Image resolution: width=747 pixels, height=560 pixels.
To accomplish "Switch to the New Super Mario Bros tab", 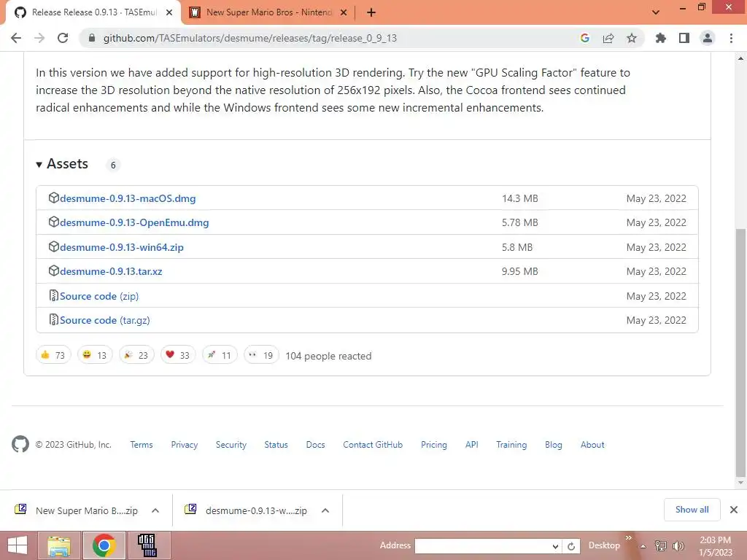I will [x=269, y=12].
